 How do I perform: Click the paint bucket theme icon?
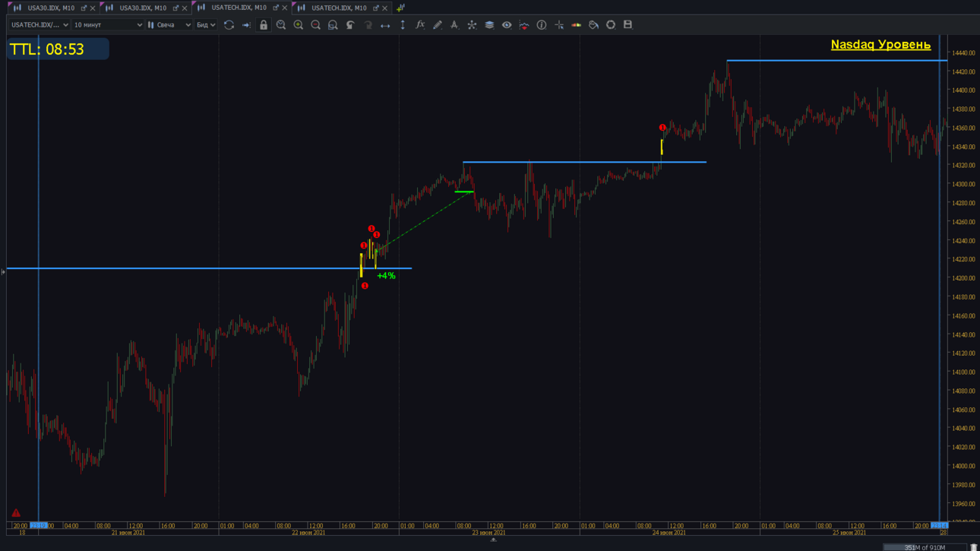click(593, 25)
